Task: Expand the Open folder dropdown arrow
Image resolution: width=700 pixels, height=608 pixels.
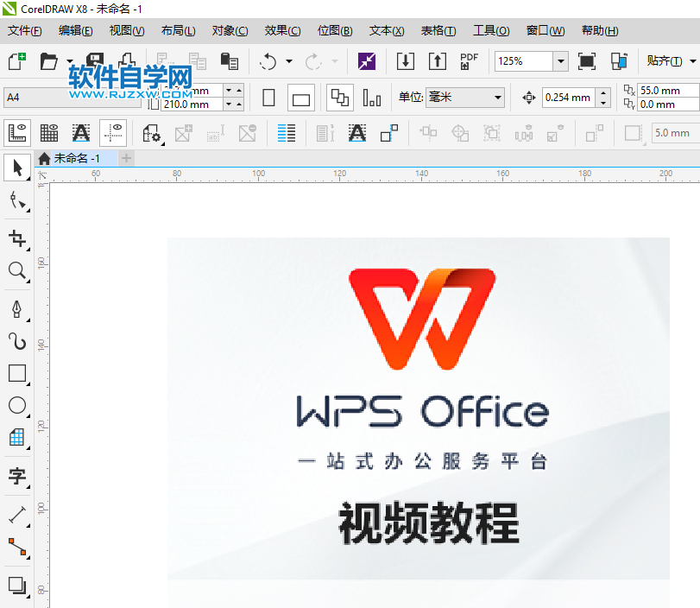Action: (x=70, y=61)
